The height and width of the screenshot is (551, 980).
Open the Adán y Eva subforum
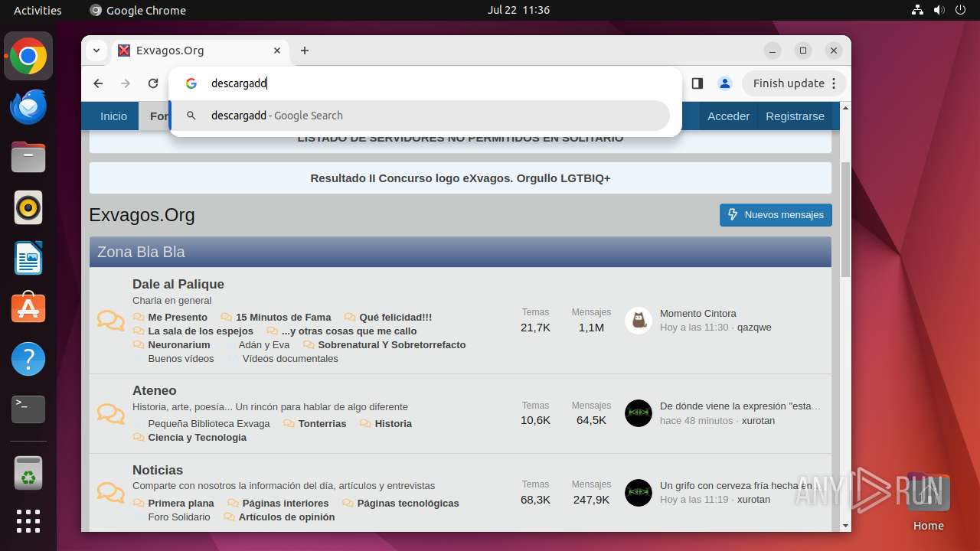coord(264,344)
